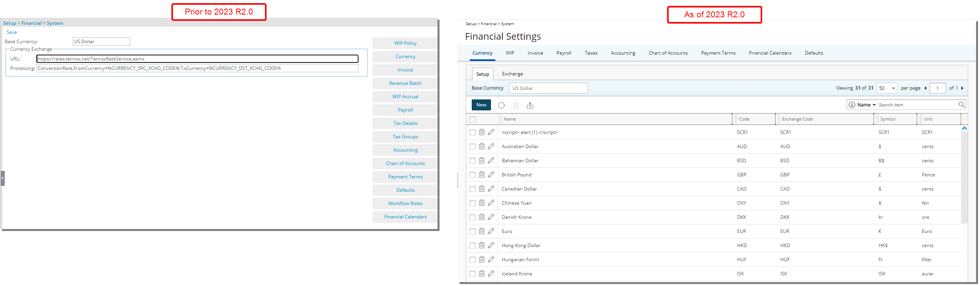
Task: Edit the Iceland Krona row
Action: 491,273
